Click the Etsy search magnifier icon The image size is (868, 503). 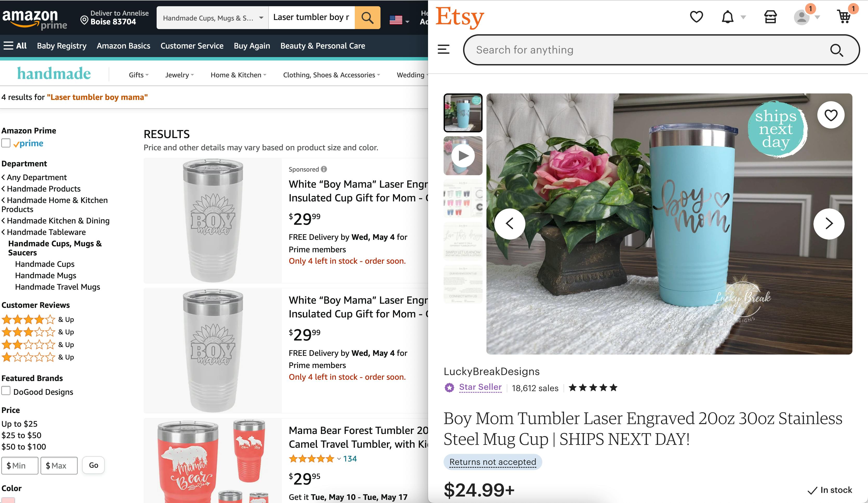836,50
